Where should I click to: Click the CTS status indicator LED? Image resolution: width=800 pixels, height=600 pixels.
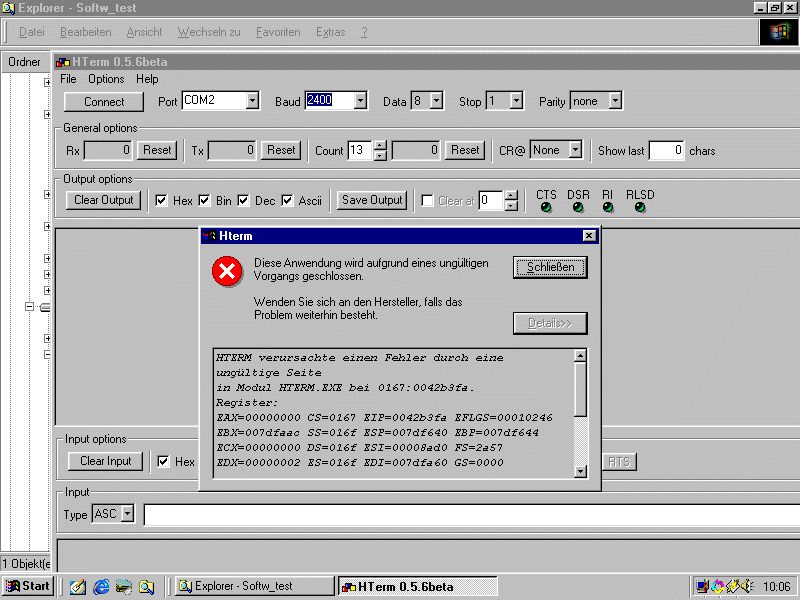[x=546, y=208]
